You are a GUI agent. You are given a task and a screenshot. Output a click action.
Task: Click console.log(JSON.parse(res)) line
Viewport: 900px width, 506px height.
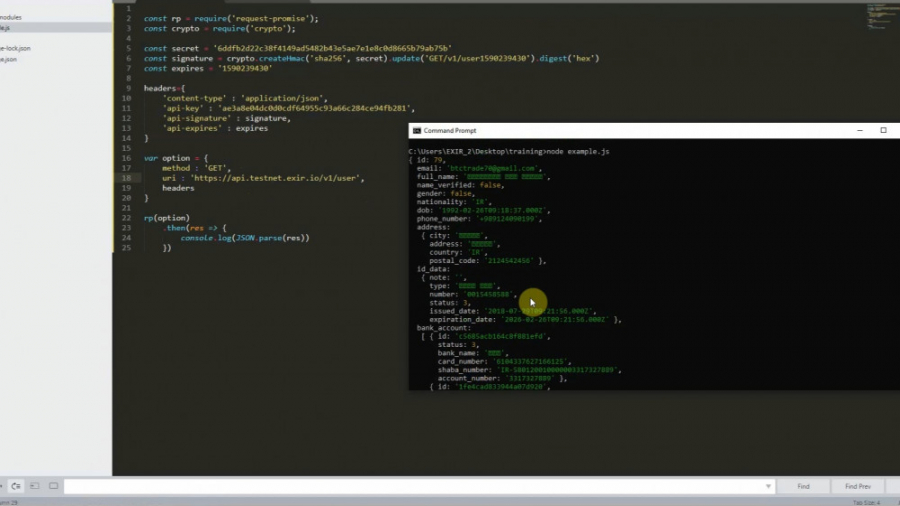(x=245, y=238)
